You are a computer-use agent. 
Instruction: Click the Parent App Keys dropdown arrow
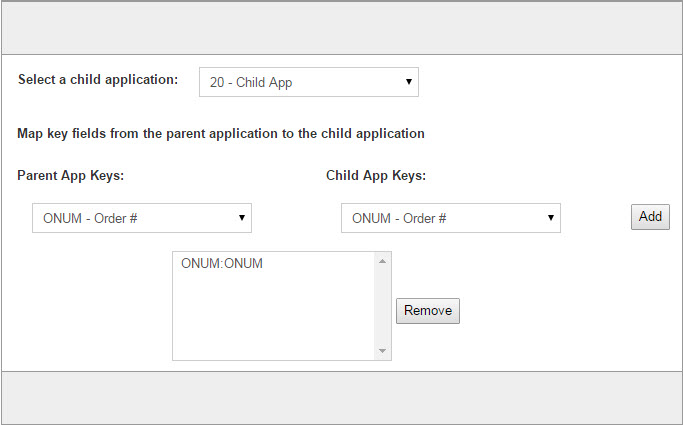(242, 217)
